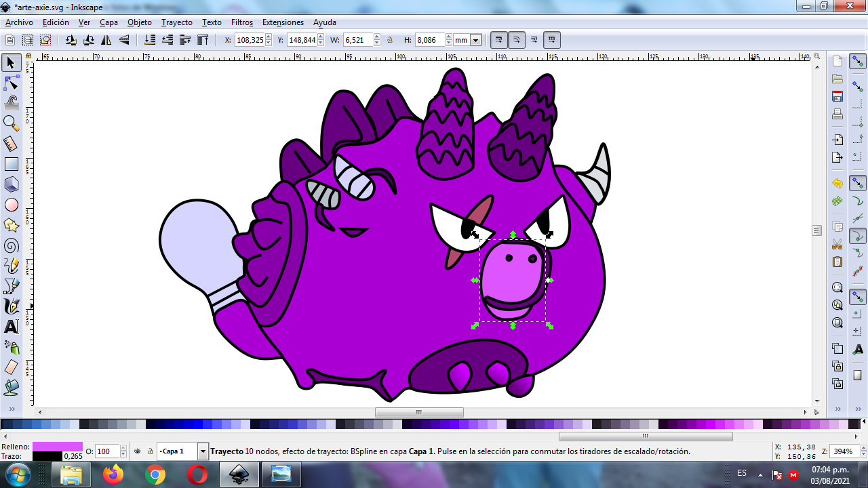Expand snap bar overflow chevron
The width and height of the screenshot is (868, 488).
857,409
